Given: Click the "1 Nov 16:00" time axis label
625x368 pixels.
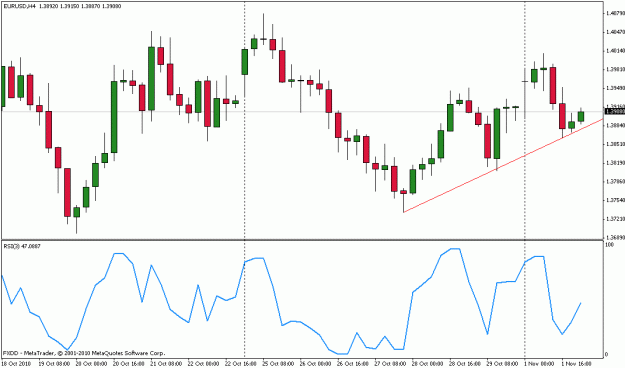Looking at the screenshot, I should [577, 364].
